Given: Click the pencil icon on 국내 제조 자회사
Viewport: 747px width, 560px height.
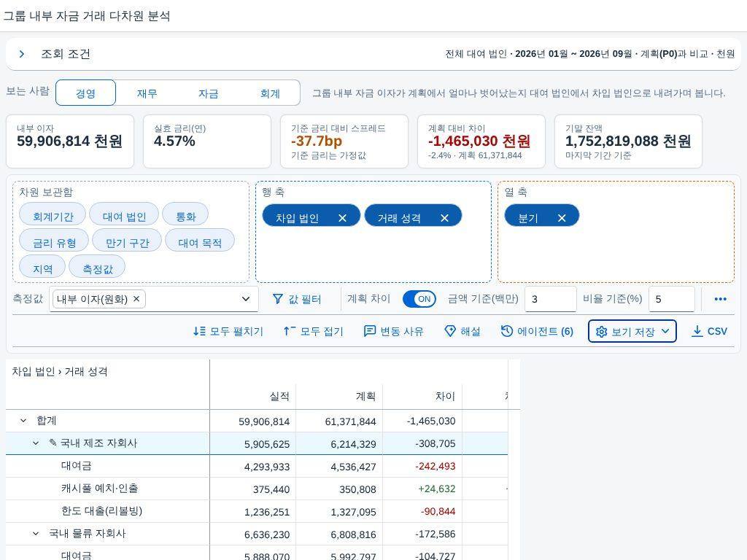Looking at the screenshot, I should [53, 443].
